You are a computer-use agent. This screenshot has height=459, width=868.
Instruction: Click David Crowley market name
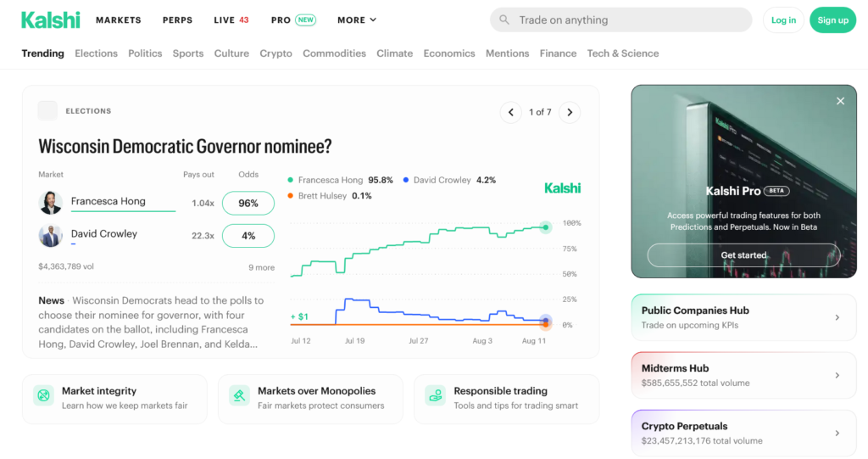point(104,233)
